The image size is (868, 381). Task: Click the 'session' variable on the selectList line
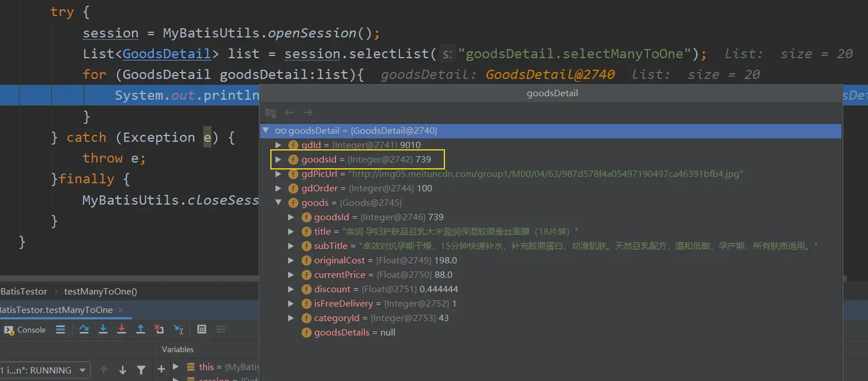[x=312, y=54]
